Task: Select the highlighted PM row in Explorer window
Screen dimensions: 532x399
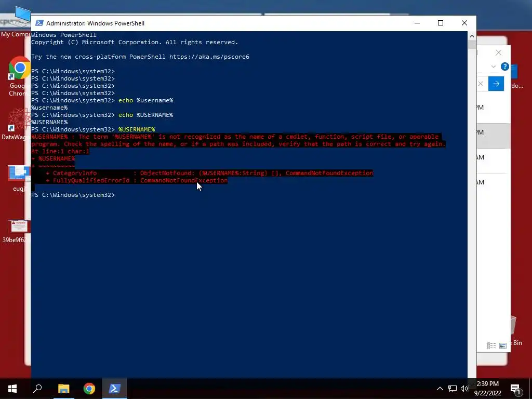Action: [494, 132]
